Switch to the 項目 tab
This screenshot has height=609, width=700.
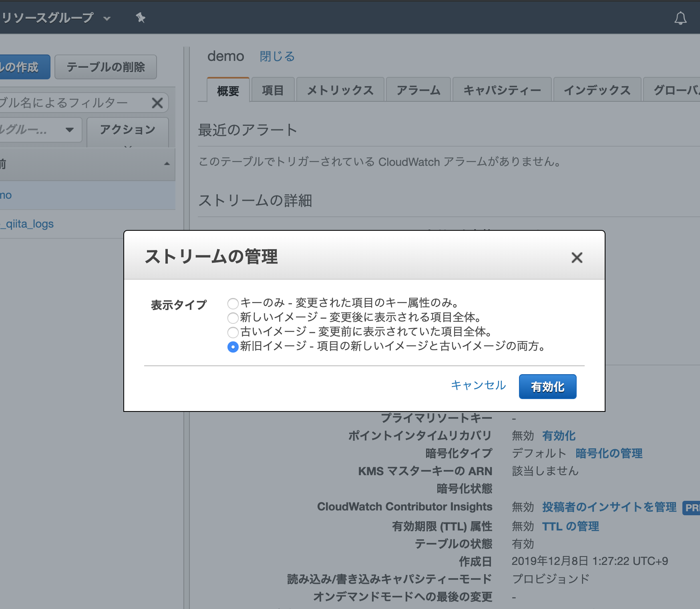tap(273, 90)
